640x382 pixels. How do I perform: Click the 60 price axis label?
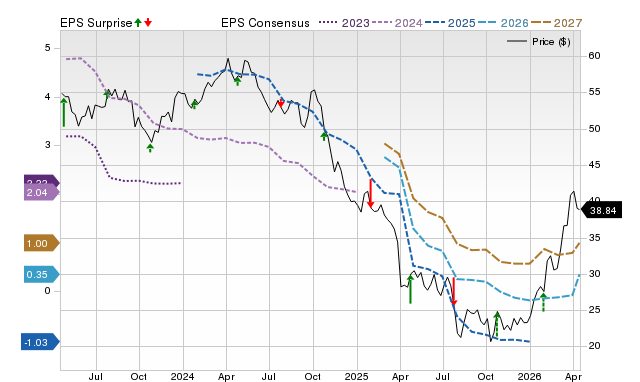point(594,56)
